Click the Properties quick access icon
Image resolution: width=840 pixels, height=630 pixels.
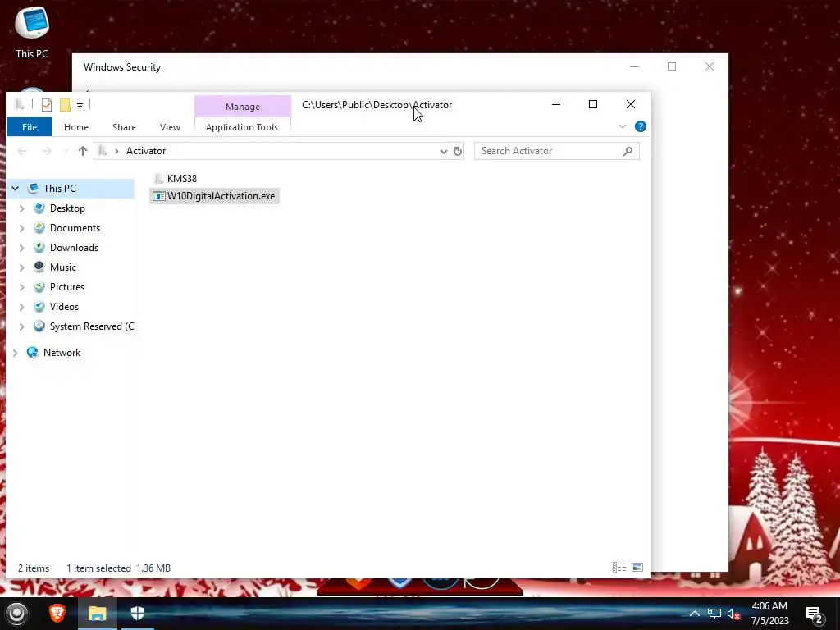[47, 105]
